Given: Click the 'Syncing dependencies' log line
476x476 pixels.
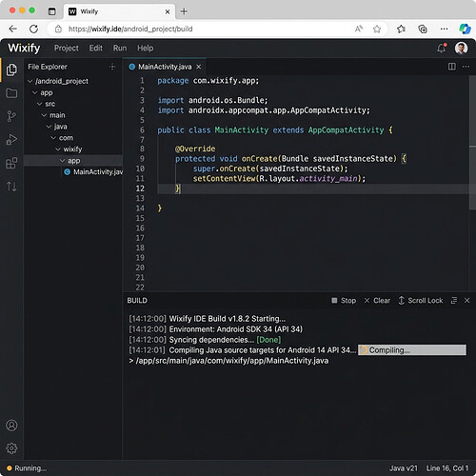Looking at the screenshot, I should pyautogui.click(x=205, y=340).
